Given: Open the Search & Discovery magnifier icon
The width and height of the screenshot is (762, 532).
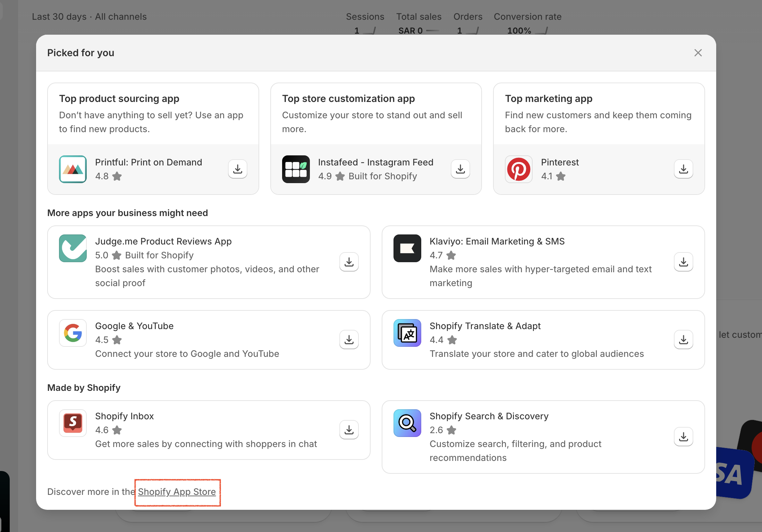Looking at the screenshot, I should pos(407,423).
